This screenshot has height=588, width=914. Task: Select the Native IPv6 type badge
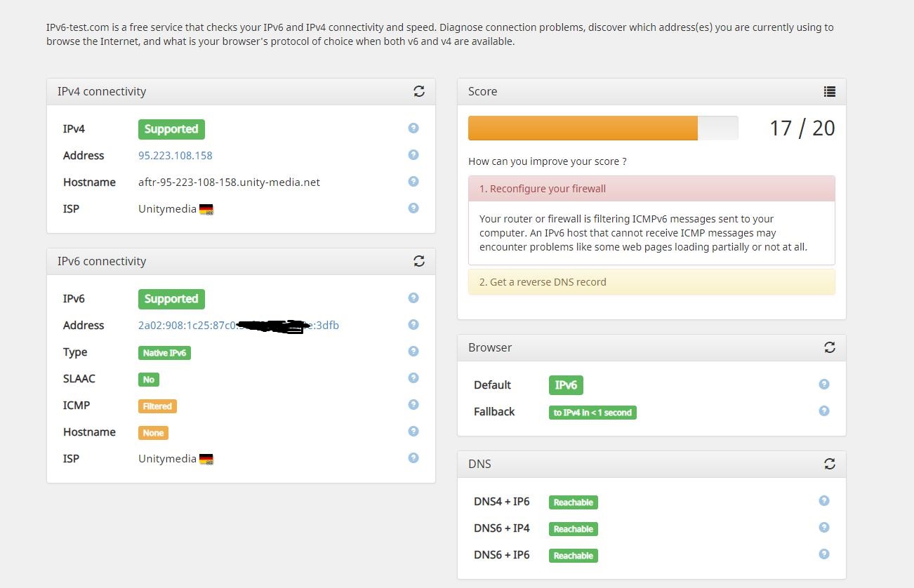pyautogui.click(x=164, y=352)
